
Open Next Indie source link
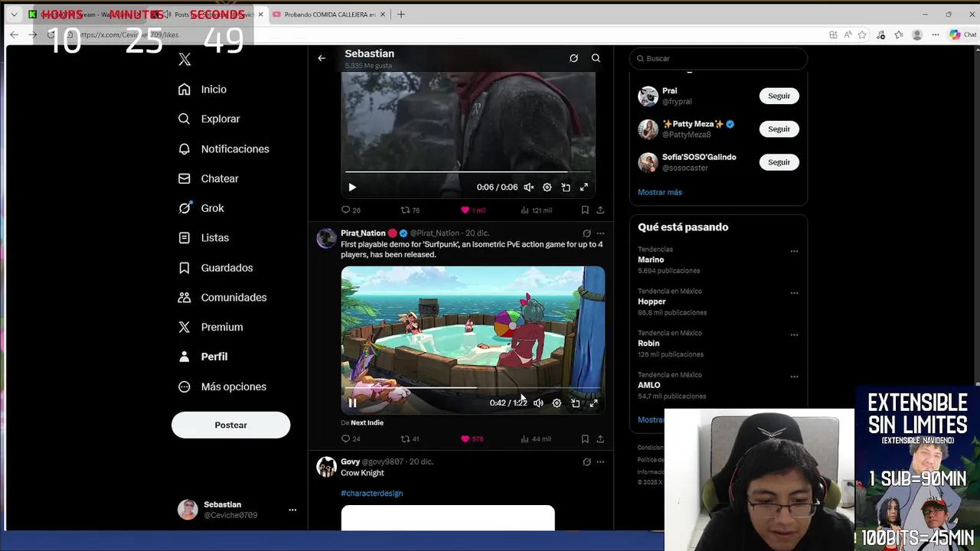367,422
